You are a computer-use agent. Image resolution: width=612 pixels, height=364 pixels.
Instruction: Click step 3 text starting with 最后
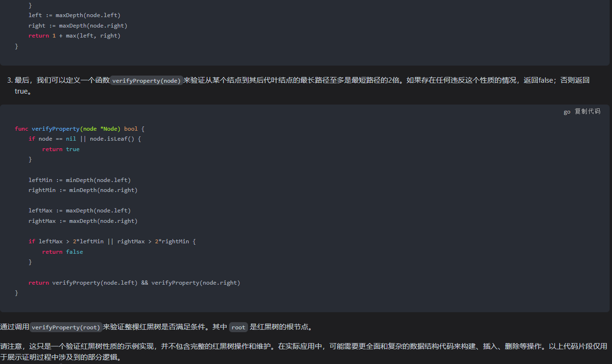point(302,86)
